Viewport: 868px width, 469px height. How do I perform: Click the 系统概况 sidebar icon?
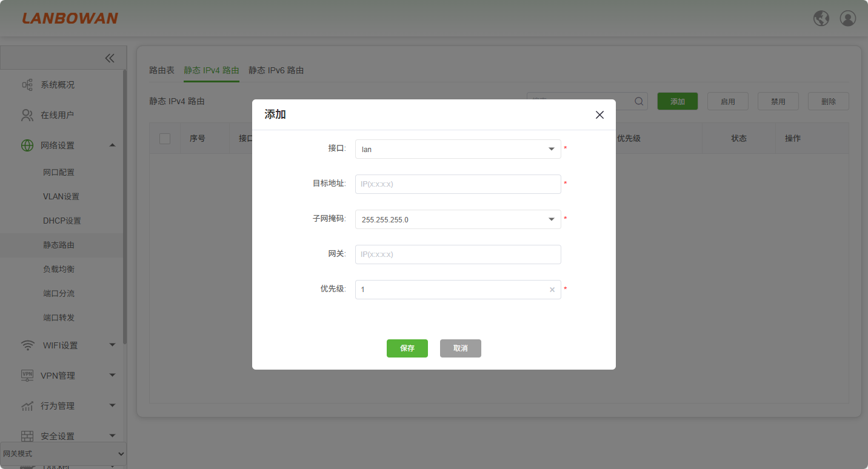[27, 85]
